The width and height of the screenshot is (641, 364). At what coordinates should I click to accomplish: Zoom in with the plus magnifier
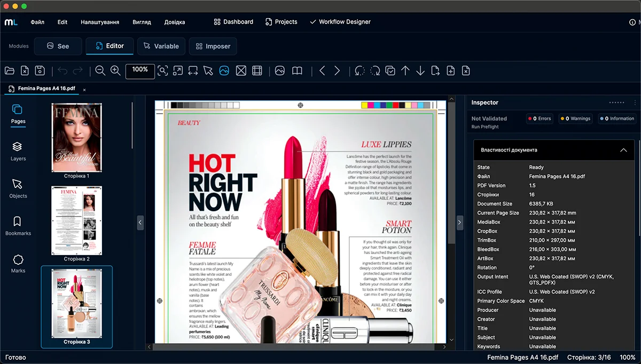tap(115, 70)
